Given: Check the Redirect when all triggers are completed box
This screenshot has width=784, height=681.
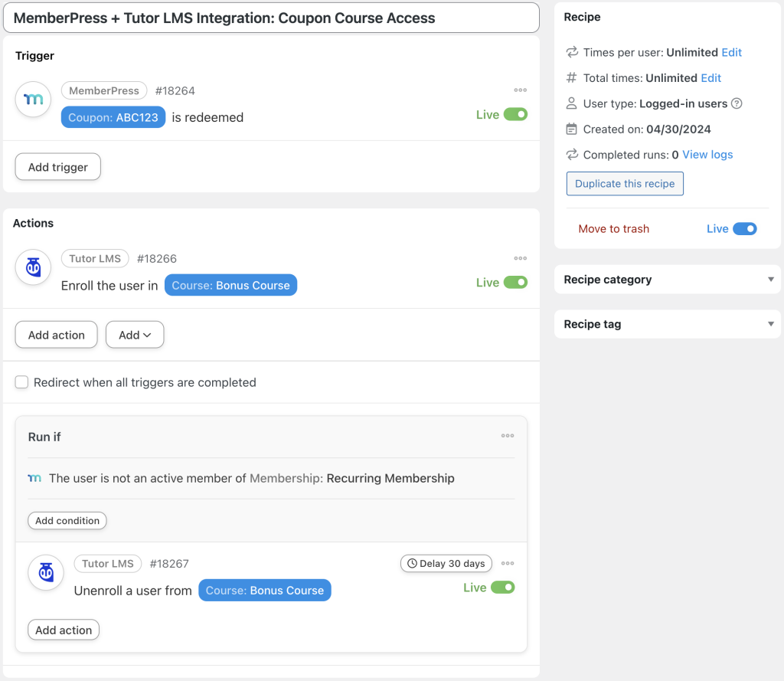Looking at the screenshot, I should point(21,381).
